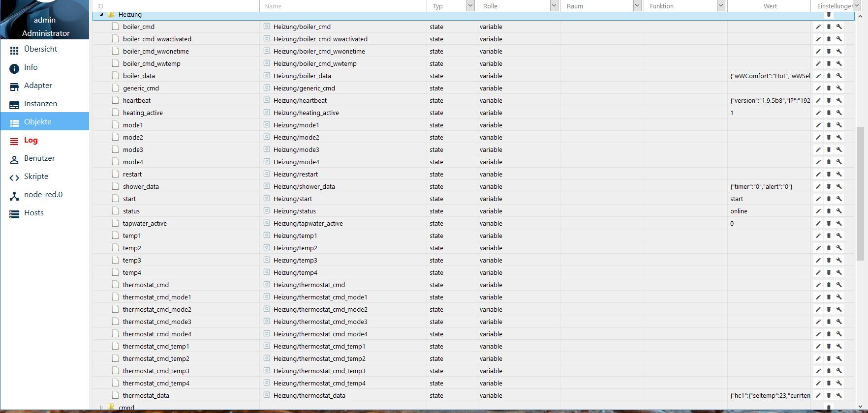Viewport: 868px width, 413px height.
Task: Edit the boiler_data object with pencil icon
Action: coord(818,76)
